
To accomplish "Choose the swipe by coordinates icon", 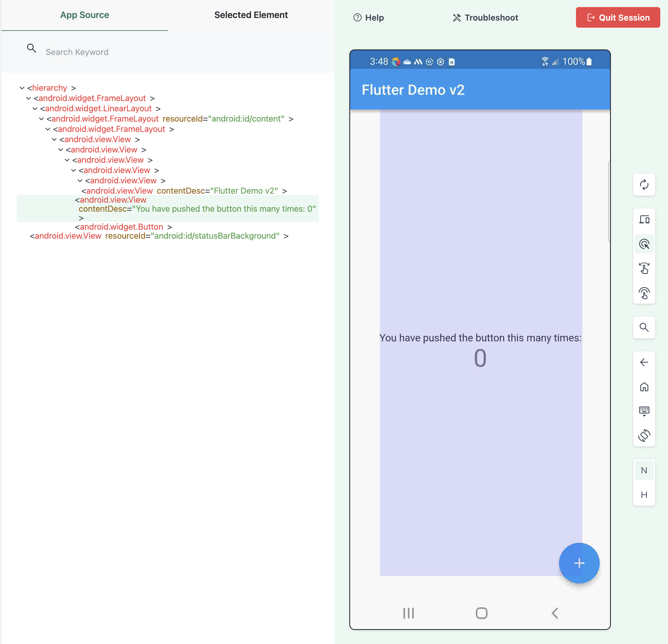I will [x=644, y=268].
